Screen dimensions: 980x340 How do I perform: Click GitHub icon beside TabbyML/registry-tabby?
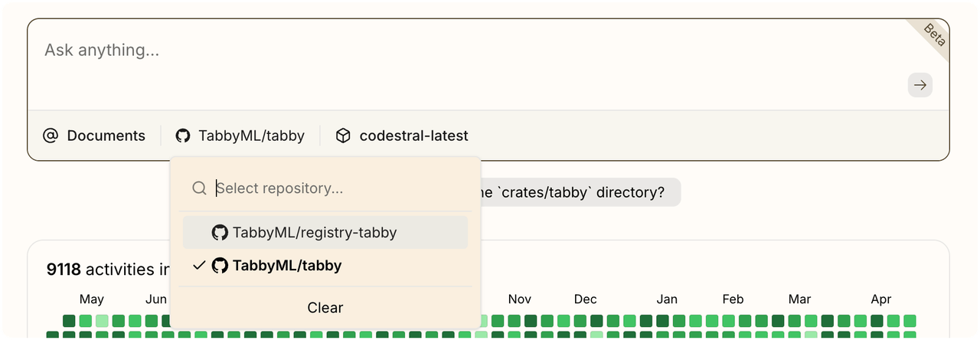tap(220, 232)
